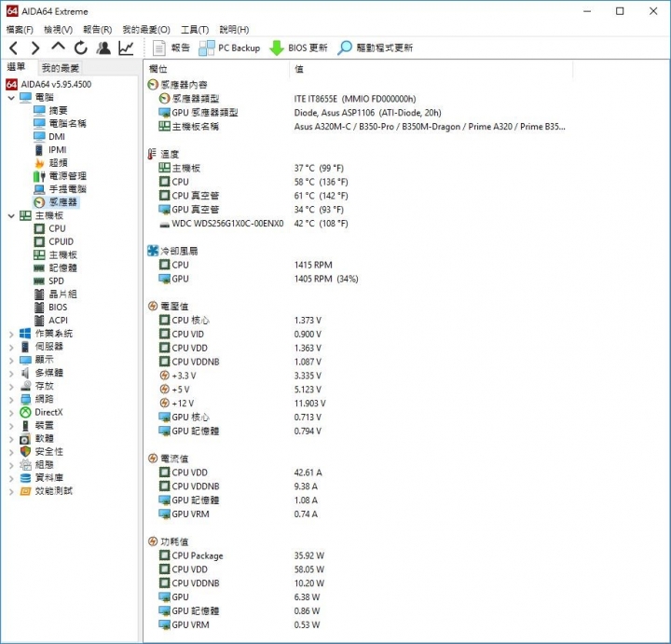Click the 冷卻風扇 fan section icon
The height and width of the screenshot is (644, 671).
tap(153, 251)
